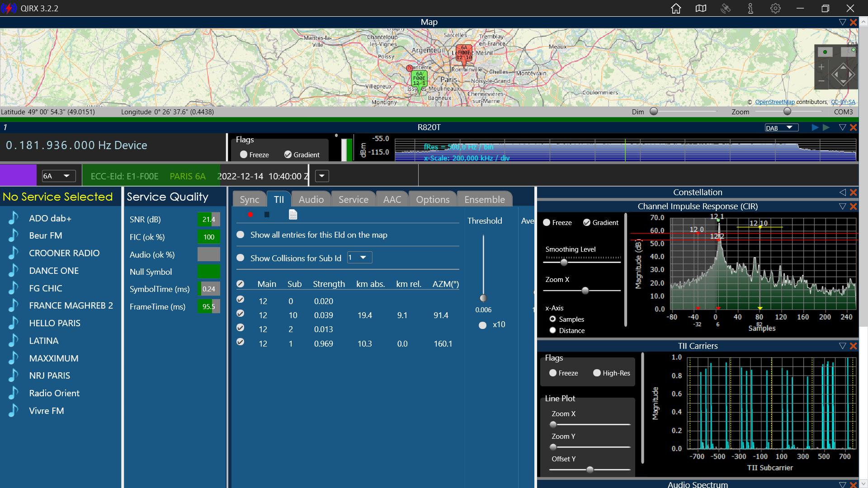Click the frequency 0.181.936.000 Hz display
Viewport: 868px width, 488px height.
(76, 145)
